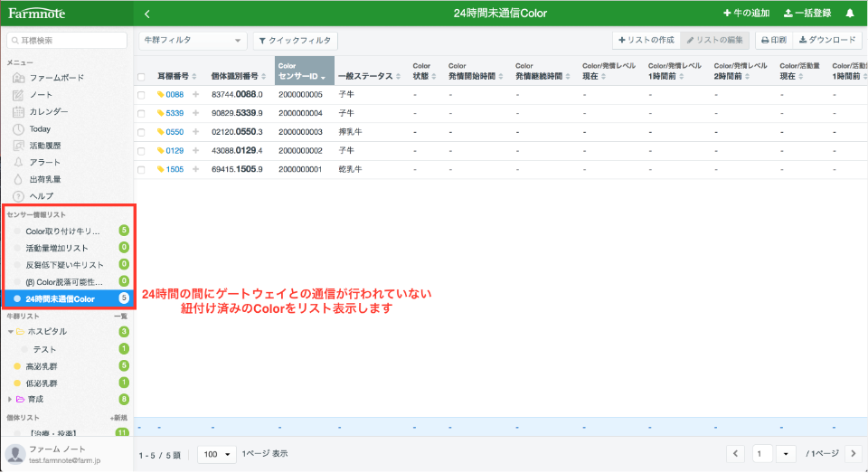The image size is (868, 473).
Task: Click the 印刷 button
Action: click(x=774, y=40)
